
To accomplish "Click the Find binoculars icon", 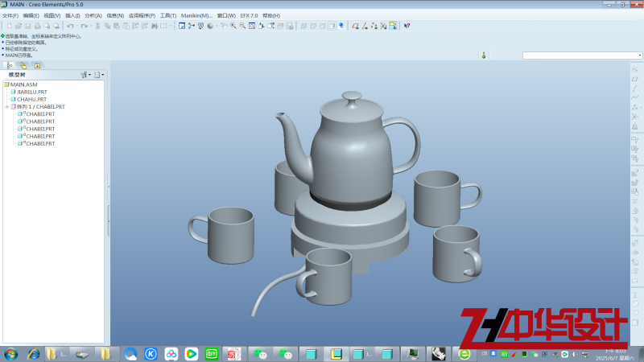I will tap(155, 26).
